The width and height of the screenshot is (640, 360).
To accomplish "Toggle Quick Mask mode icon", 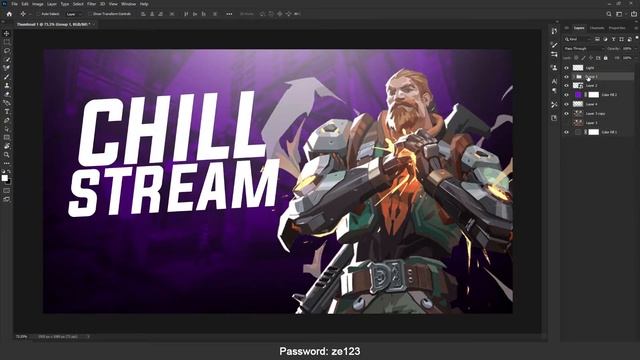I will [x=7, y=191].
